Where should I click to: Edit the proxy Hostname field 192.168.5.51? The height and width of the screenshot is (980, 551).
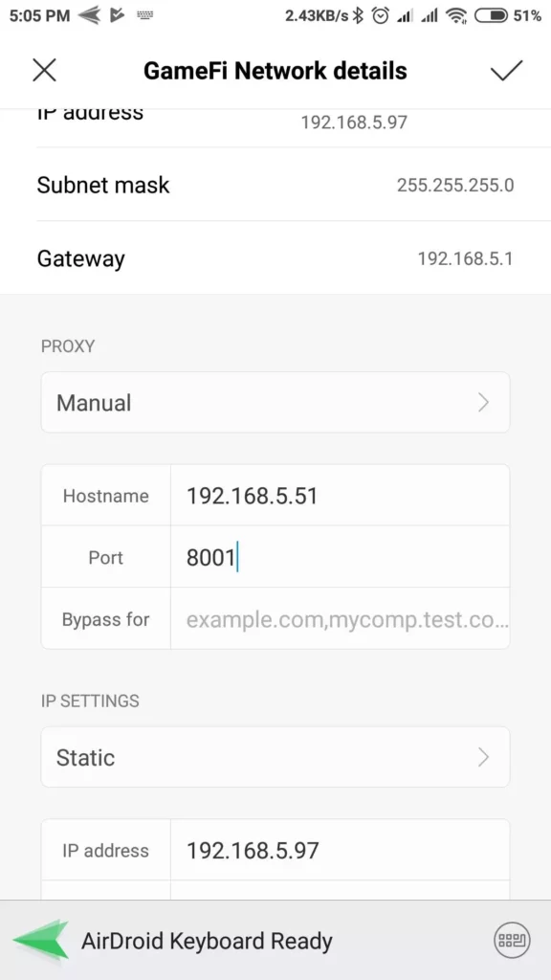[340, 496]
